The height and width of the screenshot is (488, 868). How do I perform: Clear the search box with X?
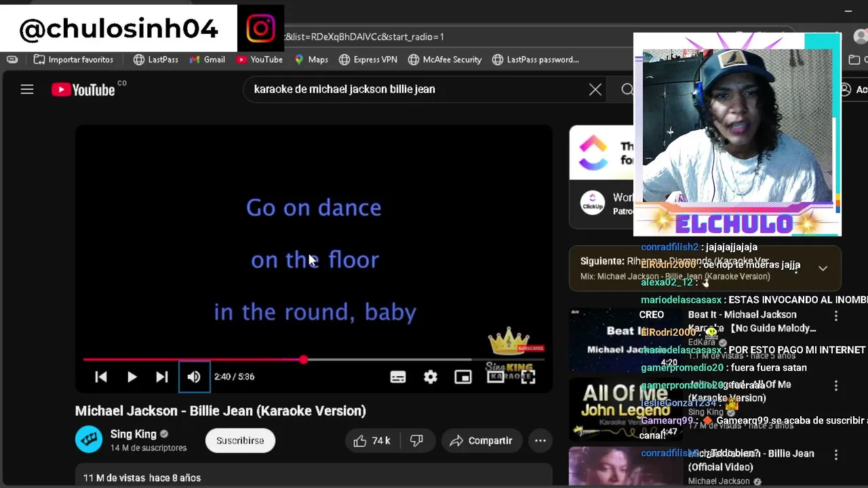tap(595, 89)
